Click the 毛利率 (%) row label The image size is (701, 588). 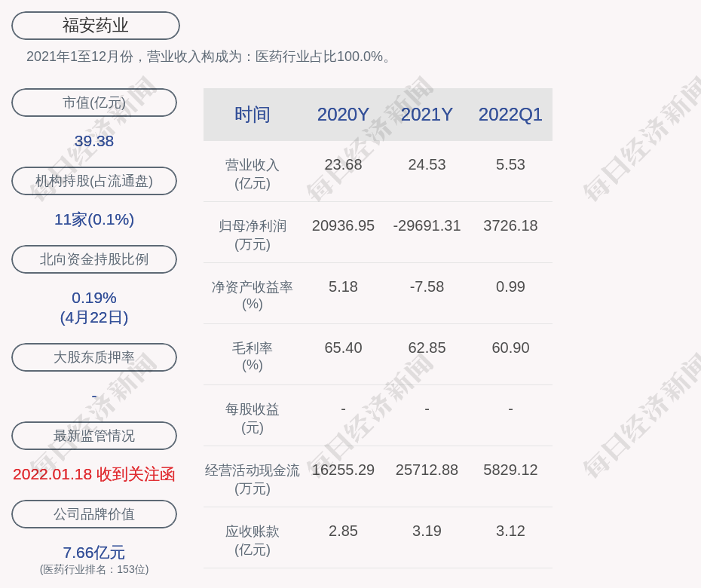coord(253,357)
